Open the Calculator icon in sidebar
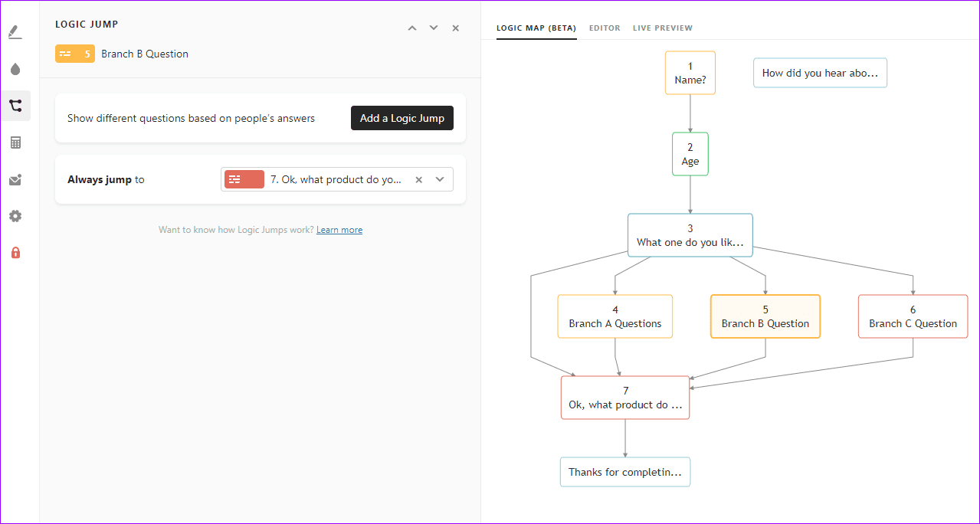This screenshot has width=980, height=524. point(15,142)
